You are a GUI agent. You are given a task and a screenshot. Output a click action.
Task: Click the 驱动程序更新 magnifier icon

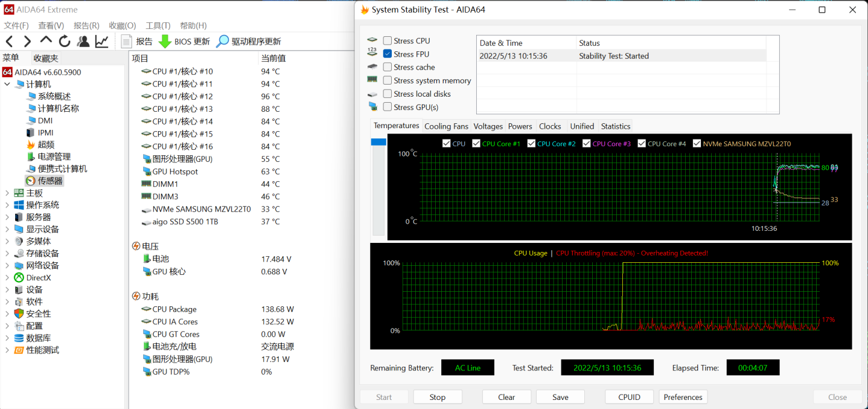tap(223, 41)
